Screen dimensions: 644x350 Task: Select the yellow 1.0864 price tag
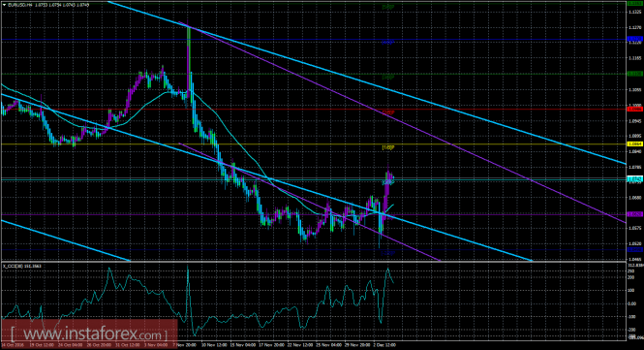635,143
